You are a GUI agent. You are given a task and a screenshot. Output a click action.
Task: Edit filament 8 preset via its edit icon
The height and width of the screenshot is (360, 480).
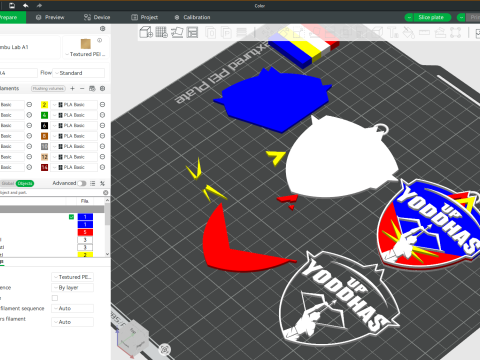tap(102, 136)
